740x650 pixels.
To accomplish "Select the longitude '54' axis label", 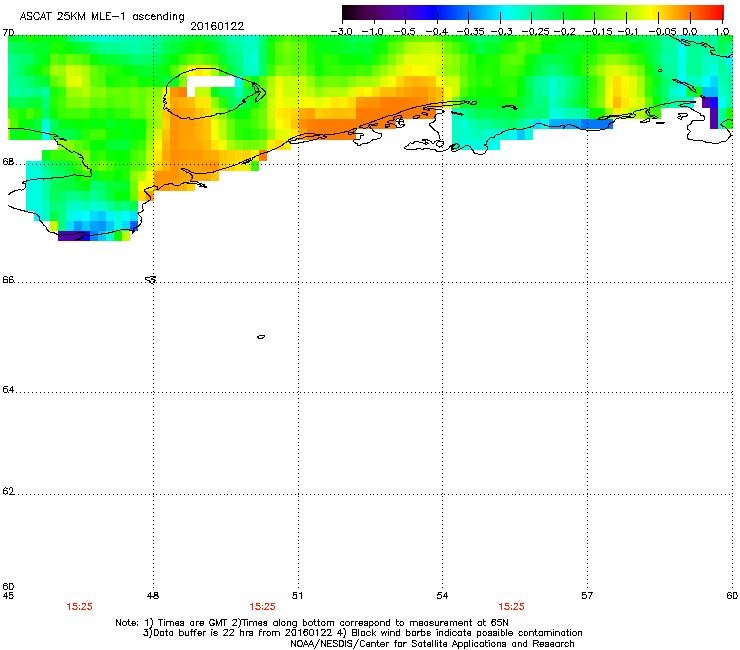I will click(442, 596).
